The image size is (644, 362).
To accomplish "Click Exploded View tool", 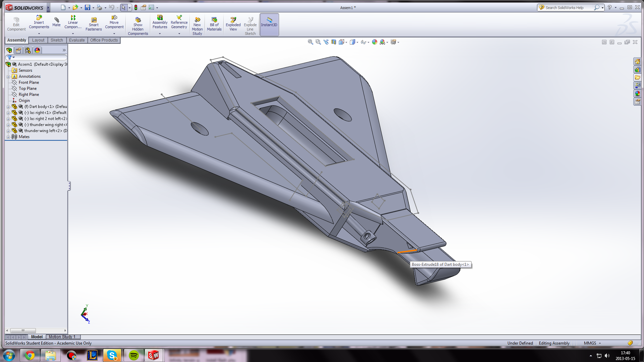I will click(x=233, y=23).
